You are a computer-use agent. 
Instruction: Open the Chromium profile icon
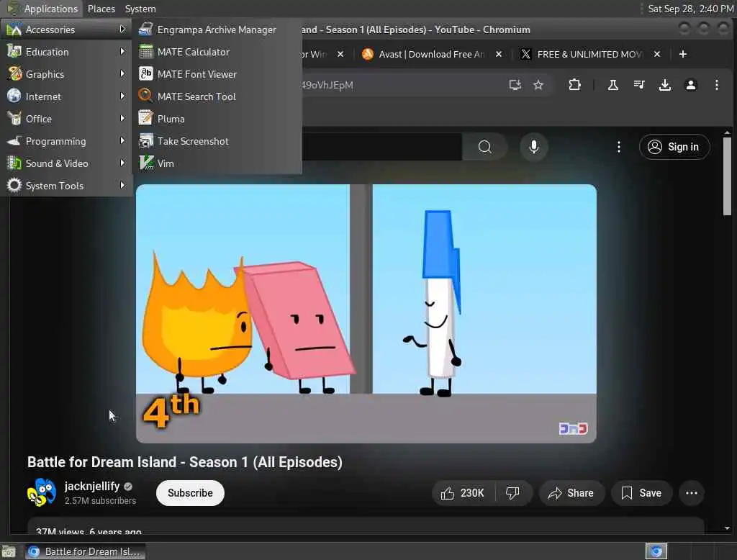pyautogui.click(x=690, y=85)
